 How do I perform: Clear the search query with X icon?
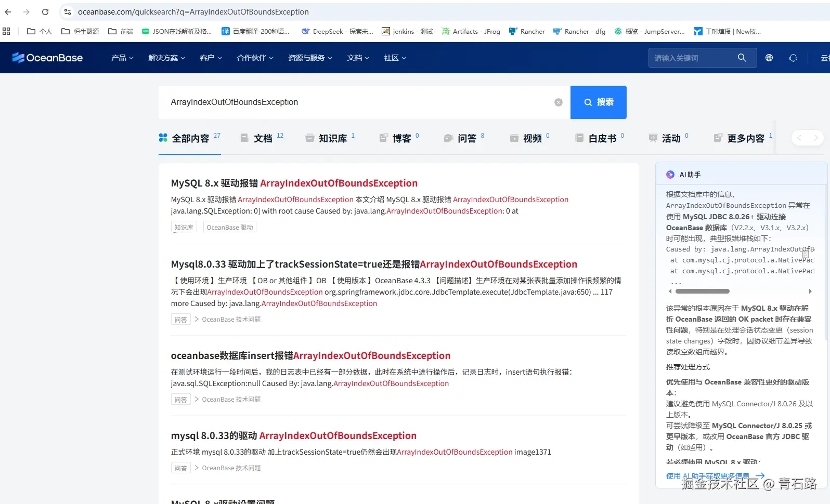pyautogui.click(x=559, y=102)
